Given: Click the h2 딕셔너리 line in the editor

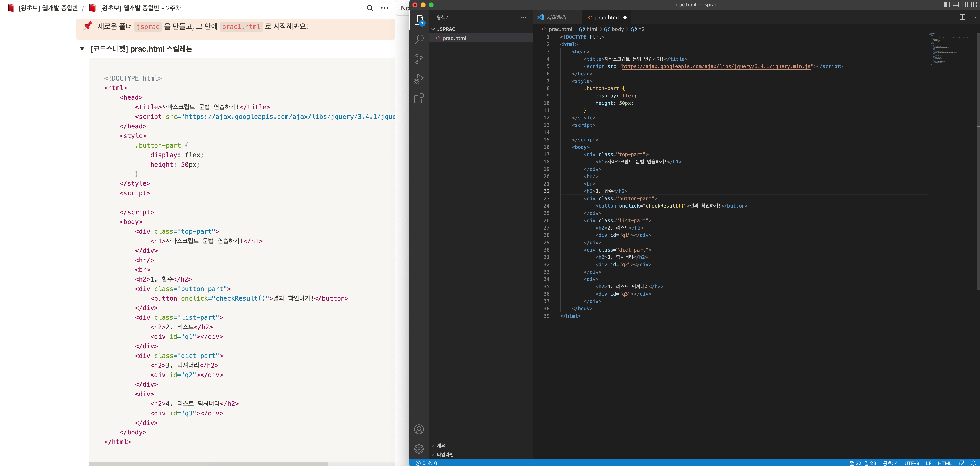Looking at the screenshot, I should pos(621,257).
